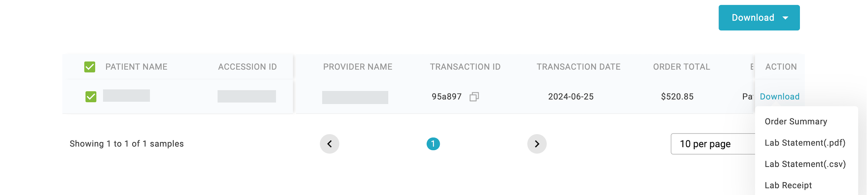Select Lab Statement(.csv) option
868x195 pixels.
tap(805, 164)
